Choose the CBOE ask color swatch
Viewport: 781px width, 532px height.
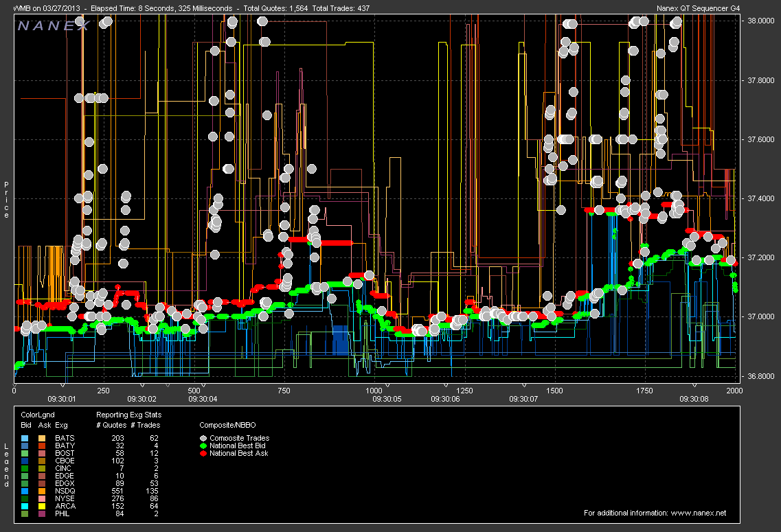point(43,461)
